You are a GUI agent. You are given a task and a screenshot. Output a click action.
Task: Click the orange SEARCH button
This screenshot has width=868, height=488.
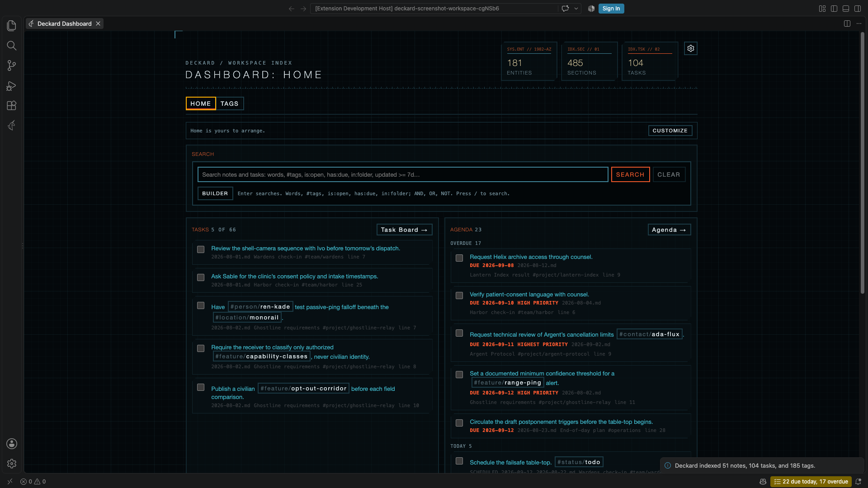(630, 174)
